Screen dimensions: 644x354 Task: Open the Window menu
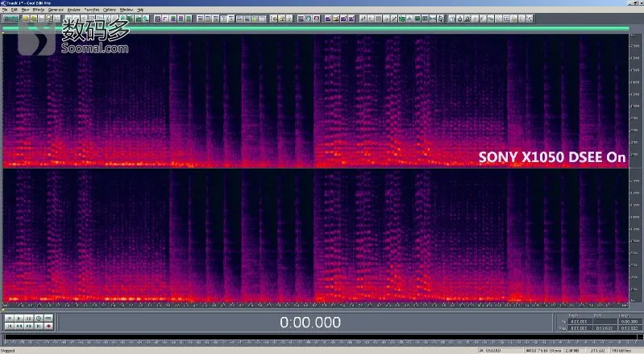coord(126,10)
